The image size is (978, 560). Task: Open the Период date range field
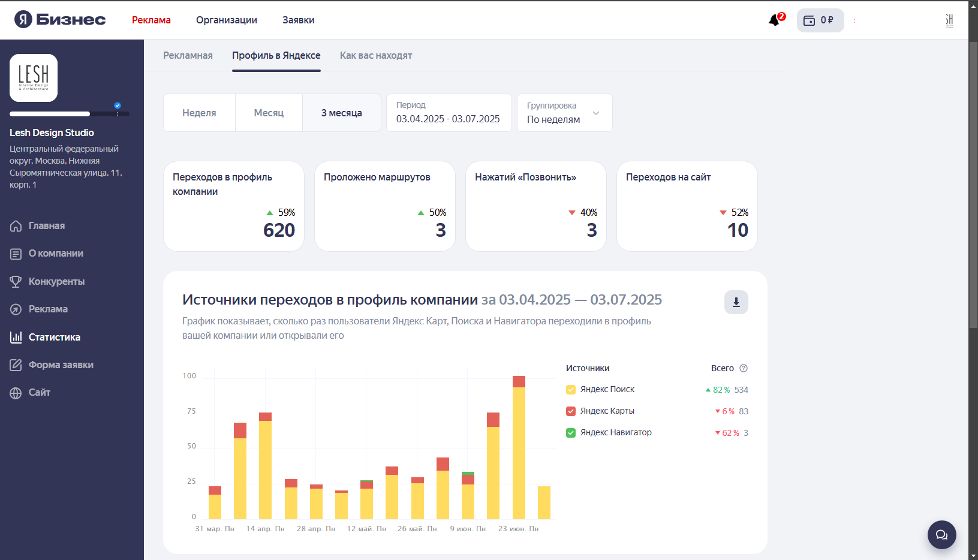[449, 113]
